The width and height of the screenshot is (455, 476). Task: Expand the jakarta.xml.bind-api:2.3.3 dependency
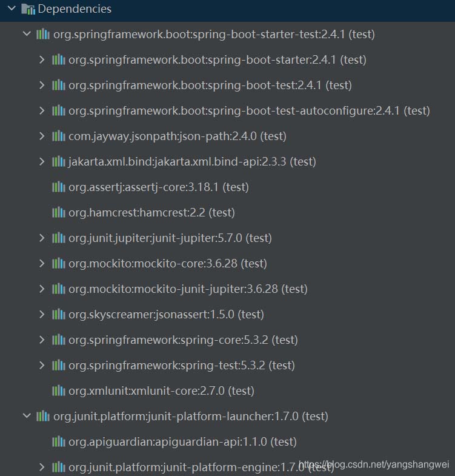click(x=42, y=161)
